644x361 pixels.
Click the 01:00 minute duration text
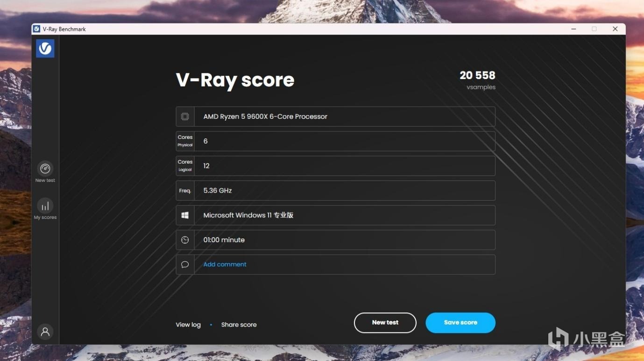pyautogui.click(x=224, y=240)
